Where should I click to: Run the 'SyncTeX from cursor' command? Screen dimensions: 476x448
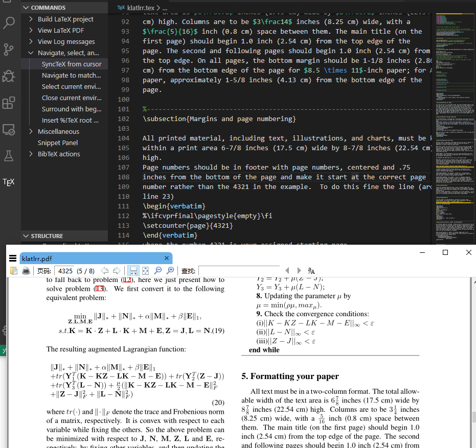coord(72,64)
